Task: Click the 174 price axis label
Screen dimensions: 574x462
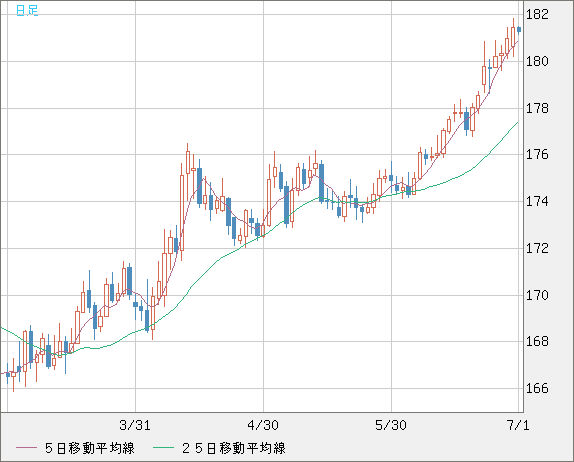Action: click(x=537, y=201)
